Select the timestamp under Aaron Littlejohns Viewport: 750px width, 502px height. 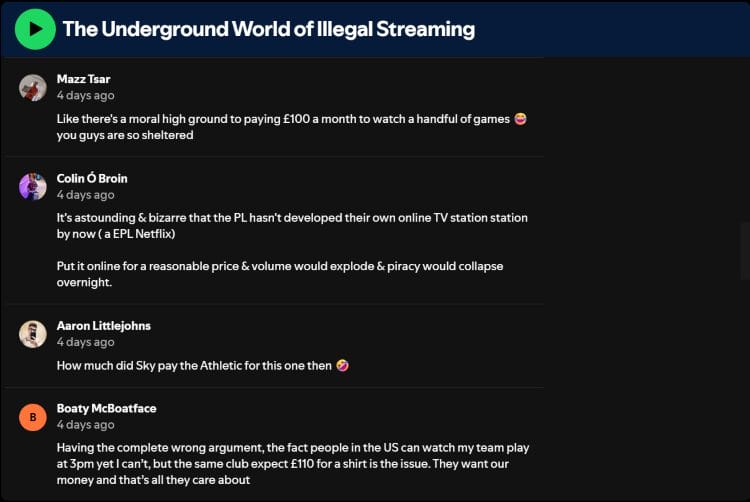coord(86,342)
